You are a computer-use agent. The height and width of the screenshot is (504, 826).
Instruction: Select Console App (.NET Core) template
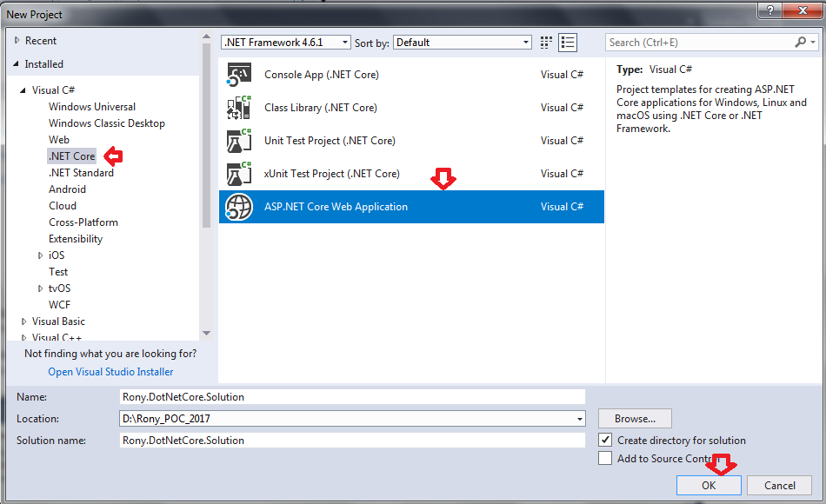pyautogui.click(x=411, y=75)
